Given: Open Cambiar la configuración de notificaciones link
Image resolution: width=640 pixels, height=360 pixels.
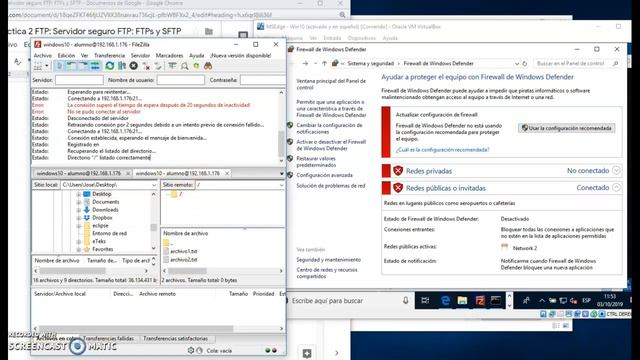Looking at the screenshot, I should pos(329,129).
